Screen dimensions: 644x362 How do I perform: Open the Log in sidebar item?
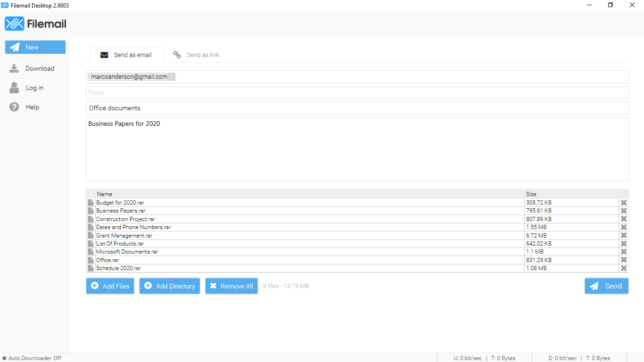coord(35,88)
